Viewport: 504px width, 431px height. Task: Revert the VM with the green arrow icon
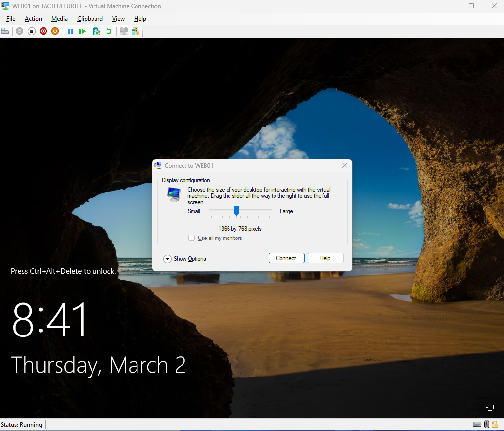click(x=109, y=31)
